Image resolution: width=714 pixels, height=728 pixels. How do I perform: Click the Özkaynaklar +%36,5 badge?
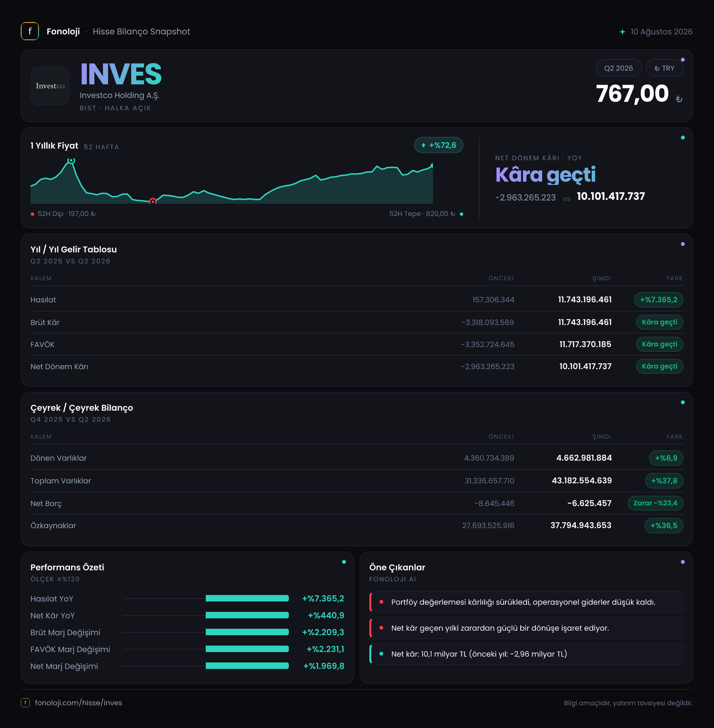coord(664,525)
